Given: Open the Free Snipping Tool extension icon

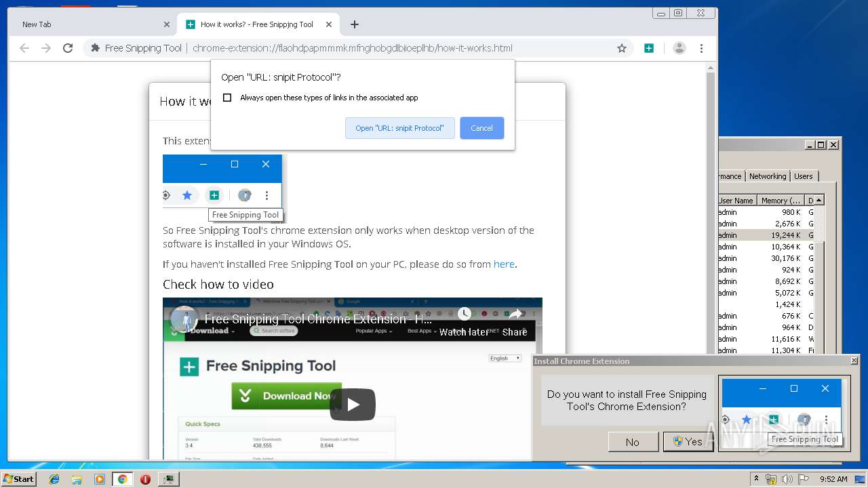Looking at the screenshot, I should 649,48.
